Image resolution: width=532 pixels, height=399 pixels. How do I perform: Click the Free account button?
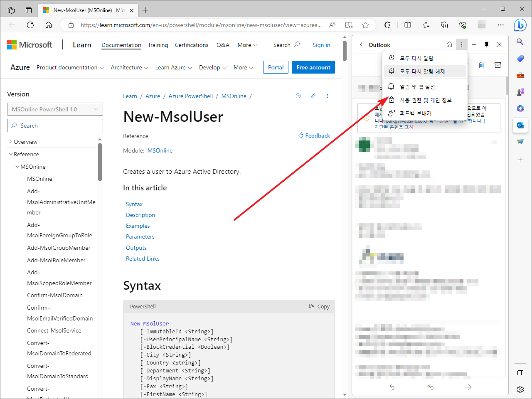[313, 67]
